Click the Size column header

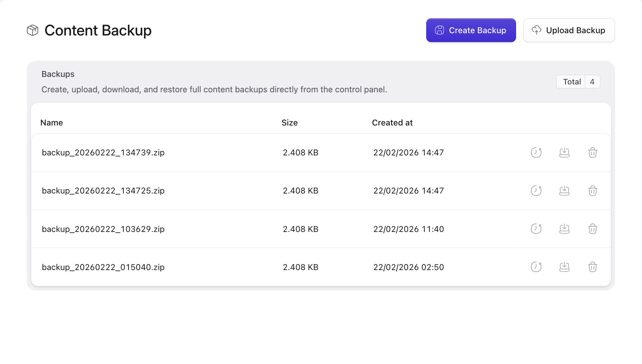point(290,123)
